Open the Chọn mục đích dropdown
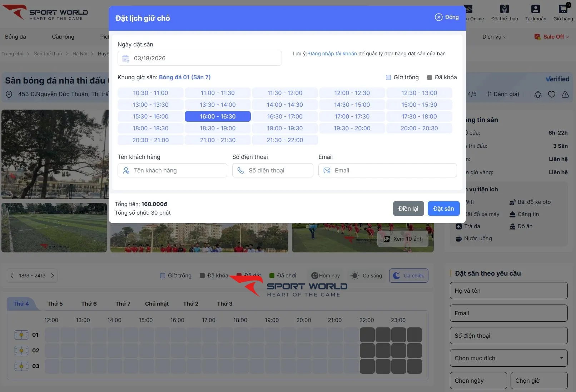The width and height of the screenshot is (576, 392). tap(508, 358)
